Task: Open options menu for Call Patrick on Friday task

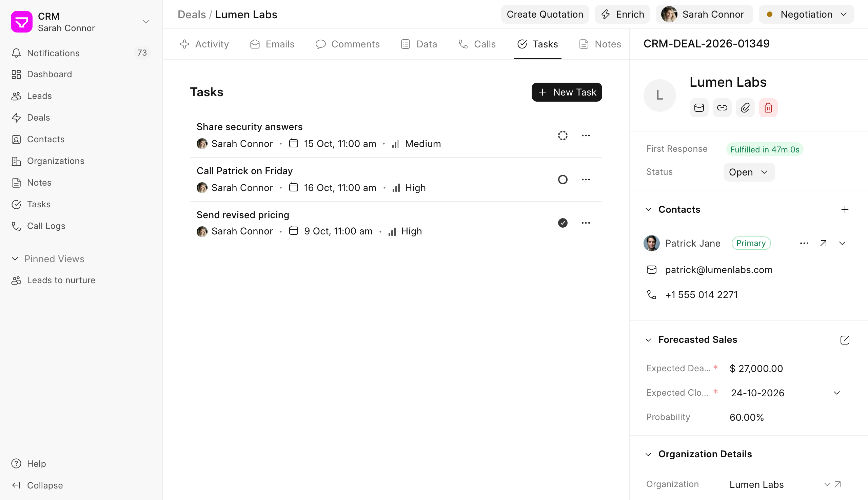Action: (586, 180)
